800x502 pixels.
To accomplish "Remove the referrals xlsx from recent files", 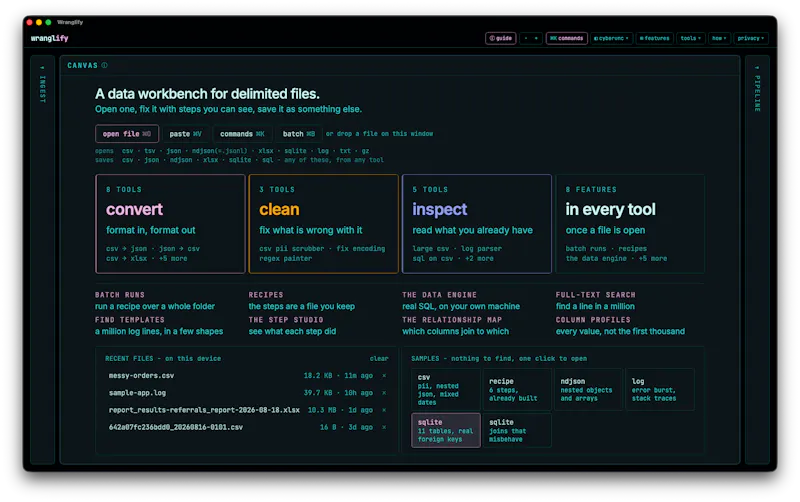I will click(x=384, y=410).
